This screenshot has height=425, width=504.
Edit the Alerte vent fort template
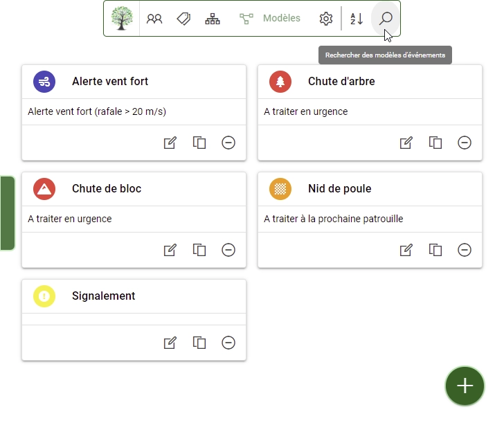170,143
